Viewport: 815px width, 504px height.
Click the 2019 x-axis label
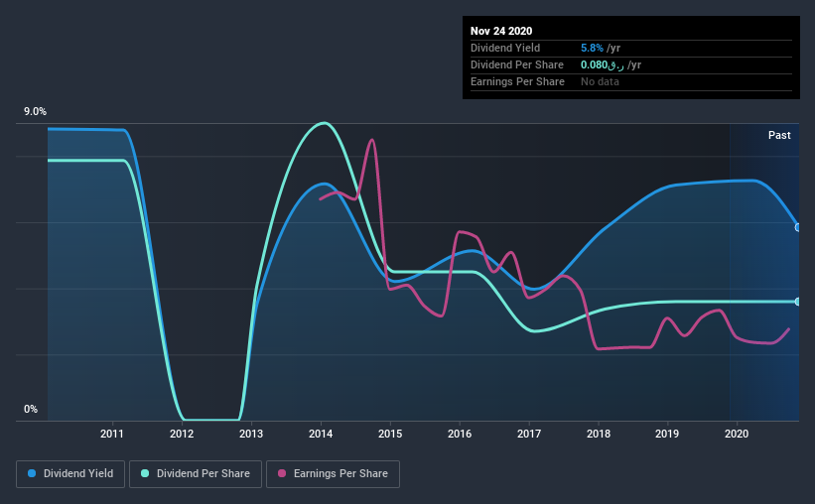[x=667, y=434]
